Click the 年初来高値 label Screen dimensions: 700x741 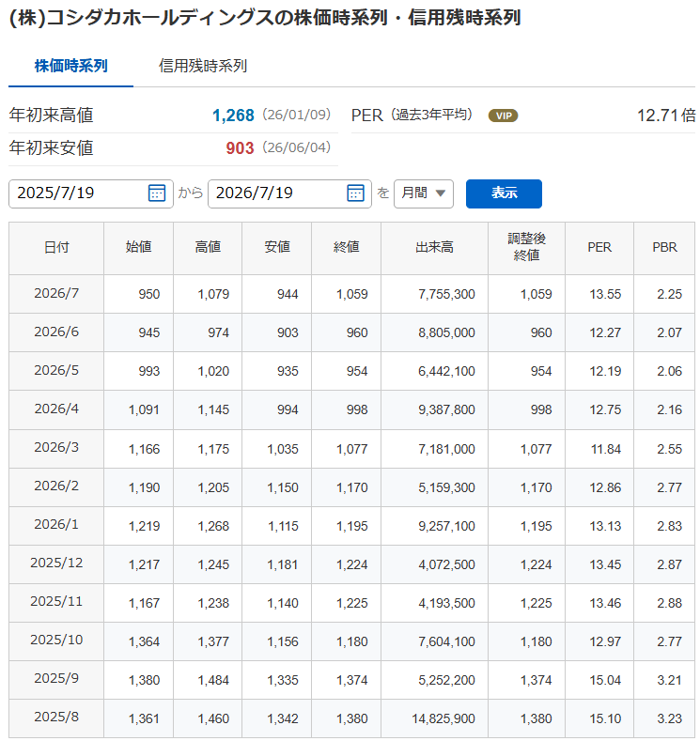tap(51, 116)
